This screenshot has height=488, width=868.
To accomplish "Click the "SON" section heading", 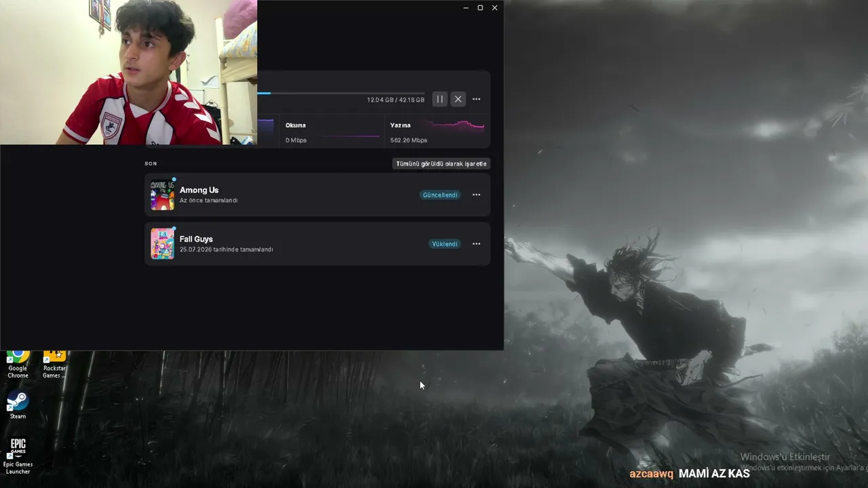I will 151,163.
